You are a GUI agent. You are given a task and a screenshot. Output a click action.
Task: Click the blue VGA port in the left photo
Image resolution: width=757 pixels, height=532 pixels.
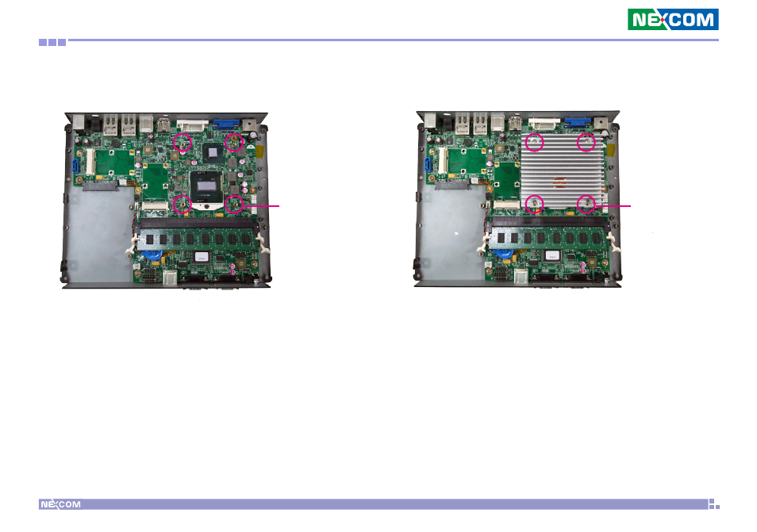(x=225, y=124)
